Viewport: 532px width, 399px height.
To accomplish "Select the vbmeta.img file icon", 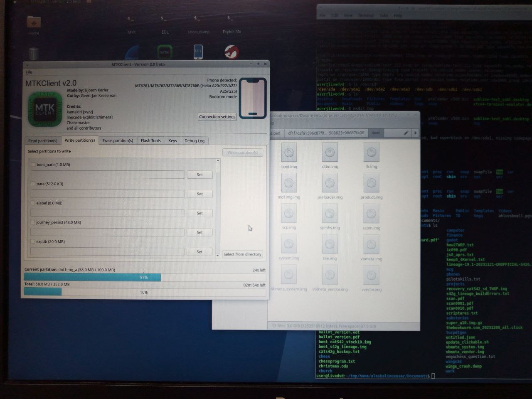I will point(371,245).
